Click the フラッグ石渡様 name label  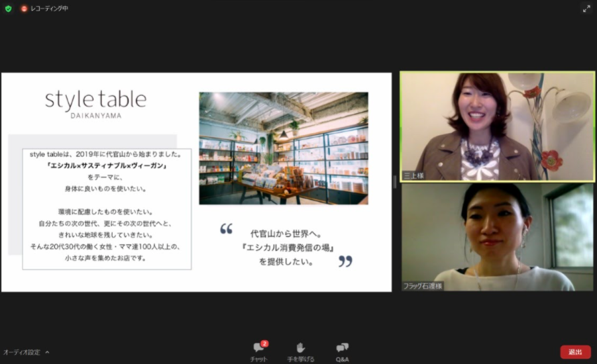pos(423,286)
